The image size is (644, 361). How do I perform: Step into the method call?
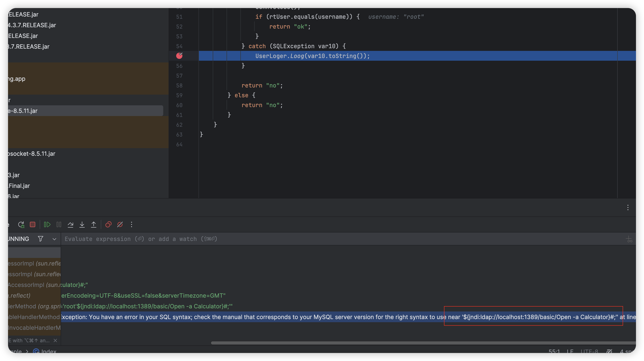(82, 224)
